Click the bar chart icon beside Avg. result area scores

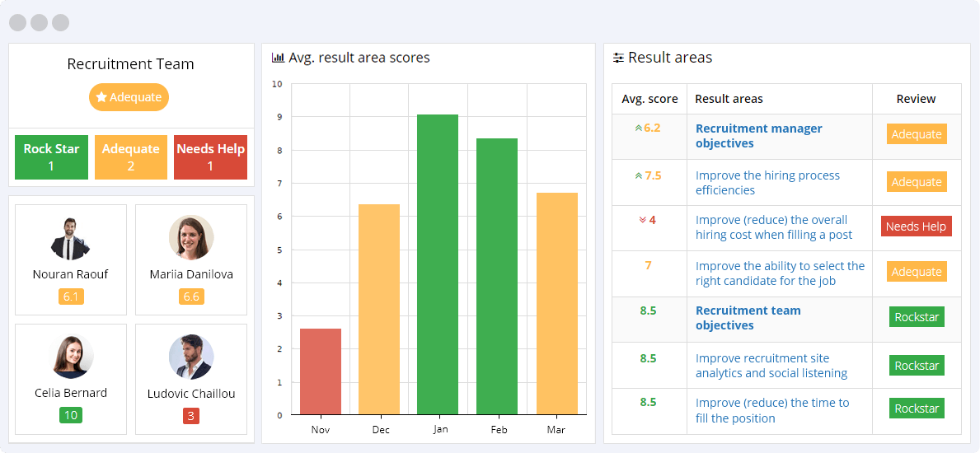coord(278,58)
